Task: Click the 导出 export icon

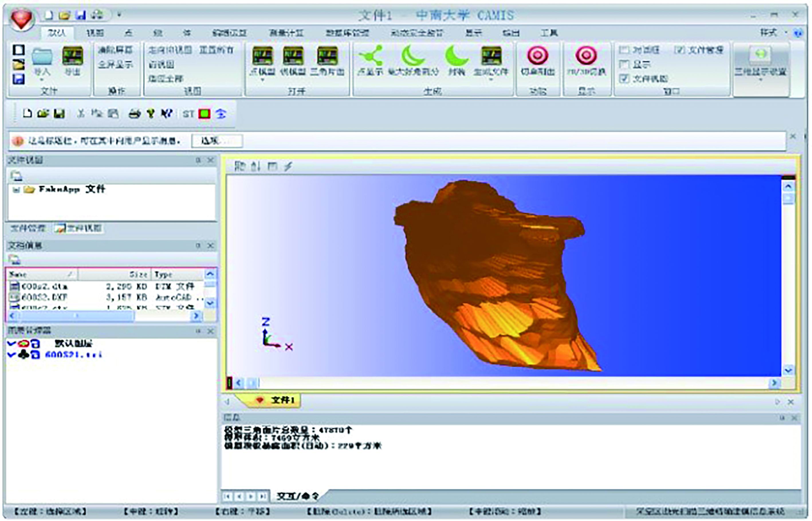Action: pyautogui.click(x=72, y=56)
